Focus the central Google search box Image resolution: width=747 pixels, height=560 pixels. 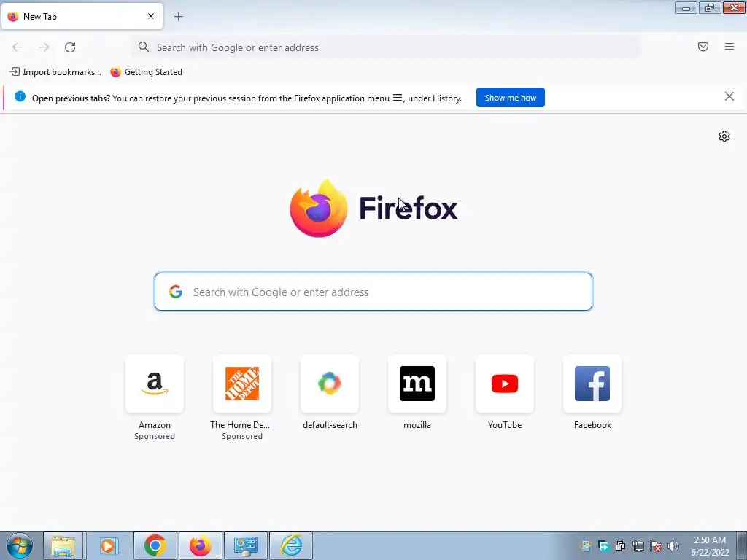(x=373, y=292)
